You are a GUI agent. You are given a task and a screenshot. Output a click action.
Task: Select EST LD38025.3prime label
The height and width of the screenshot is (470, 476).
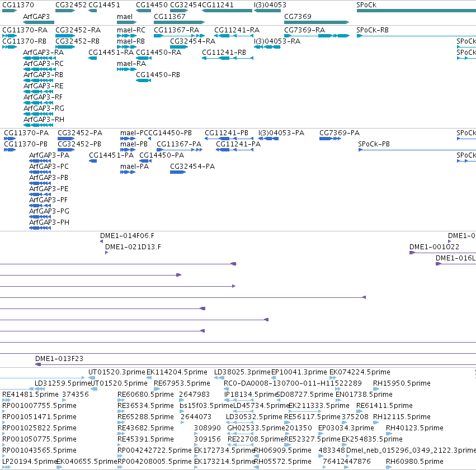click(242, 372)
